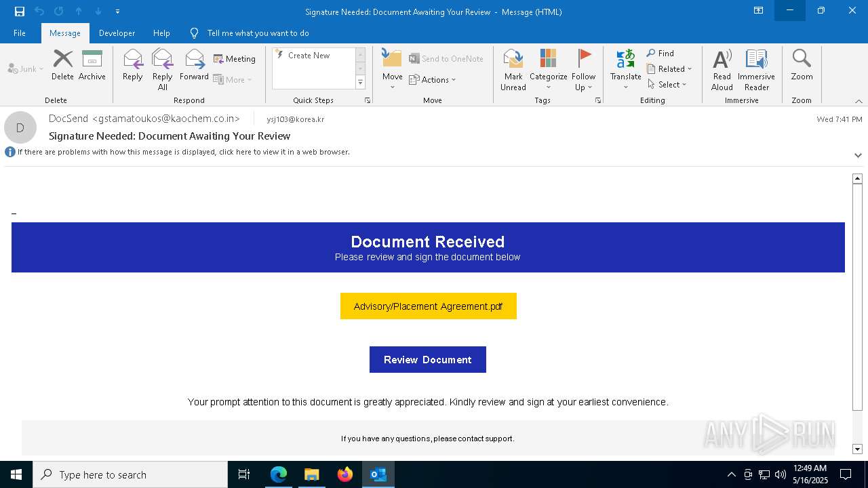The width and height of the screenshot is (868, 488).
Task: Click Reply All
Action: coord(163,69)
